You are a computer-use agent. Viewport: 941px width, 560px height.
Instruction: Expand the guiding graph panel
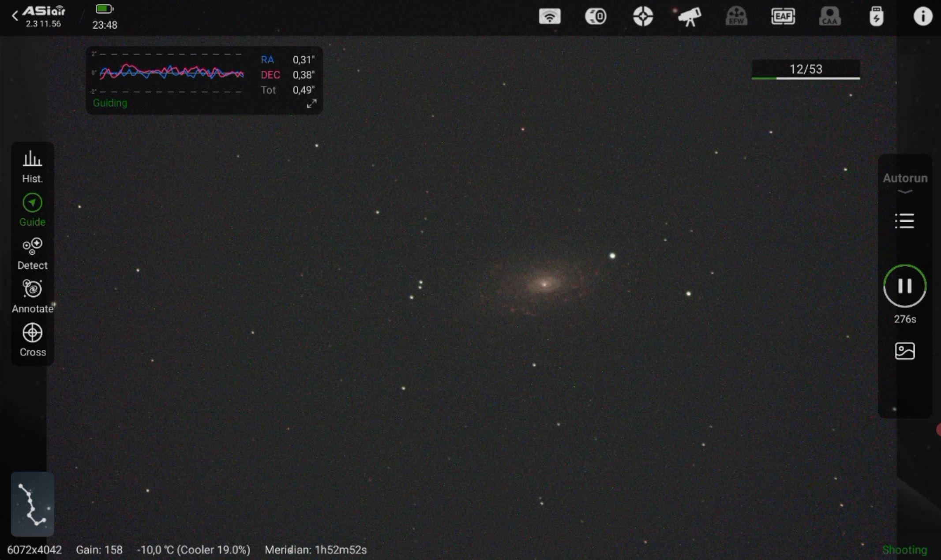coord(311,104)
